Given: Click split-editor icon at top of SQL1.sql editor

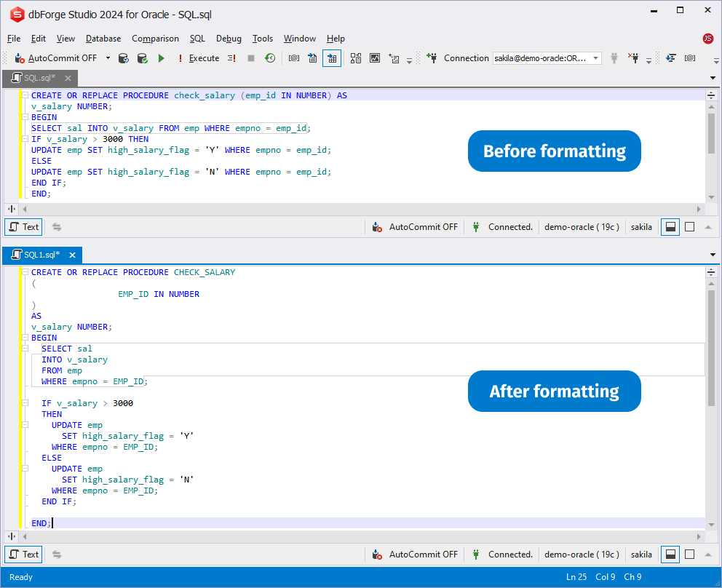Looking at the screenshot, I should 711,272.
